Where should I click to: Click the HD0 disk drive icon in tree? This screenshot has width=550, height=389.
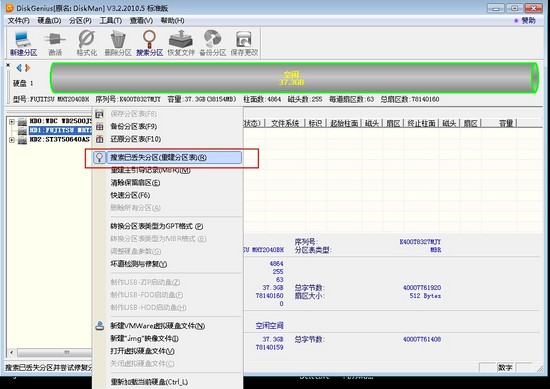click(x=22, y=122)
